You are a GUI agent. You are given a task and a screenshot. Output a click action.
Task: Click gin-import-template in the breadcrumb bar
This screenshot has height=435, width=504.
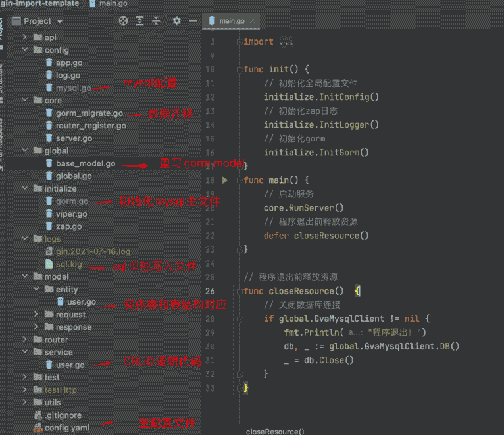click(x=39, y=4)
